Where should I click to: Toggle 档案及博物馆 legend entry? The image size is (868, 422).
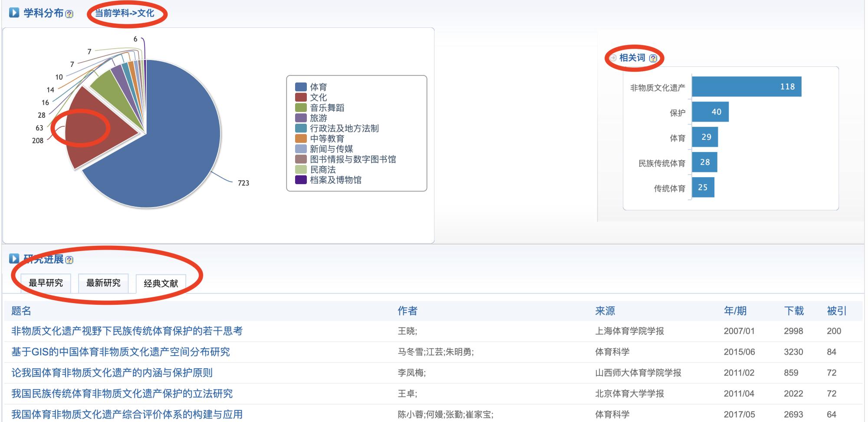[x=335, y=180]
